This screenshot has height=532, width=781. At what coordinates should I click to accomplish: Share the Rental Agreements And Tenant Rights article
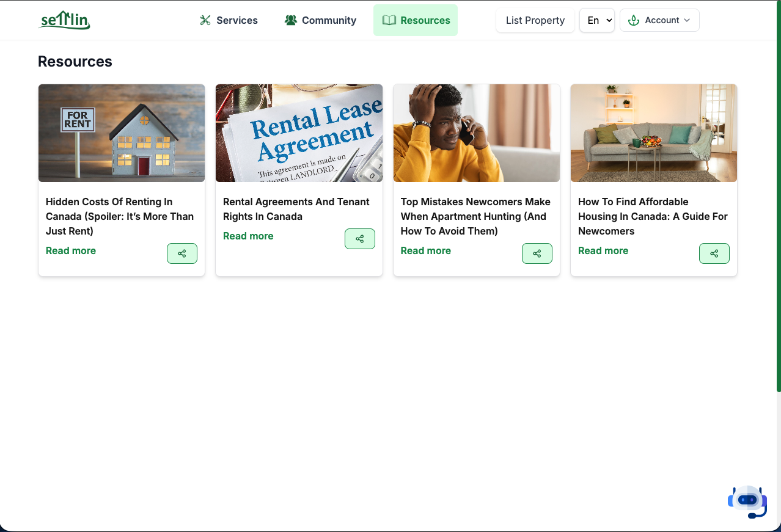(360, 239)
